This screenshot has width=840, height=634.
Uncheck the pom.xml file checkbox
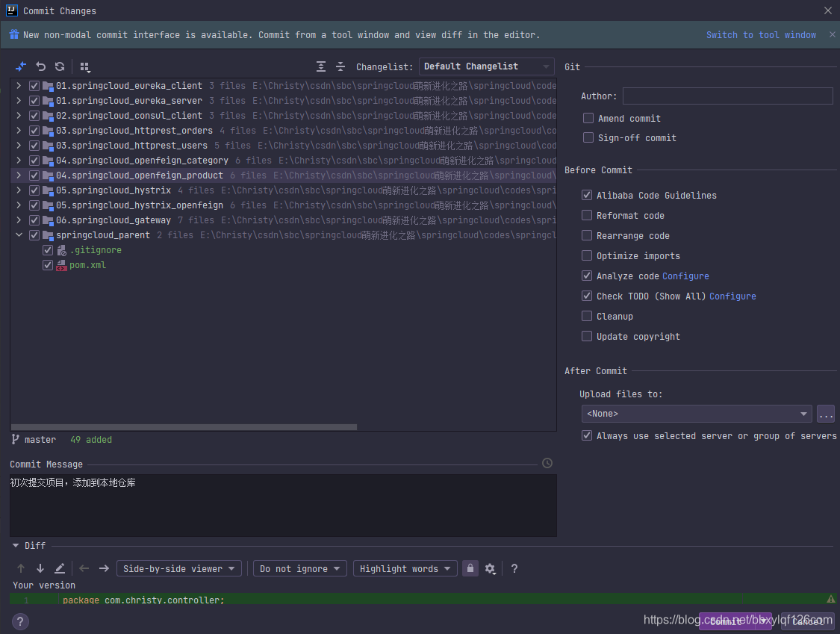click(48, 265)
